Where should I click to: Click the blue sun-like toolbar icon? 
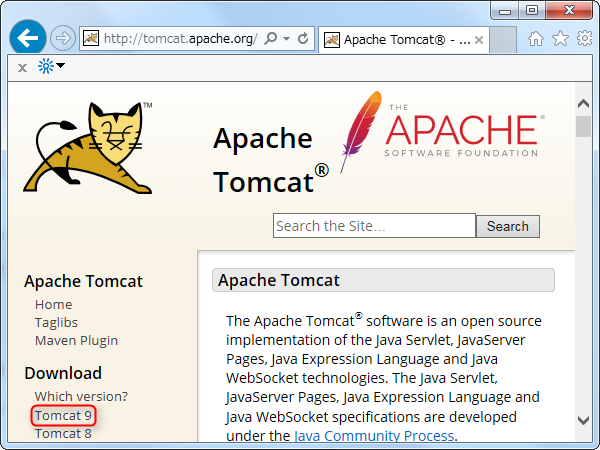click(x=46, y=66)
